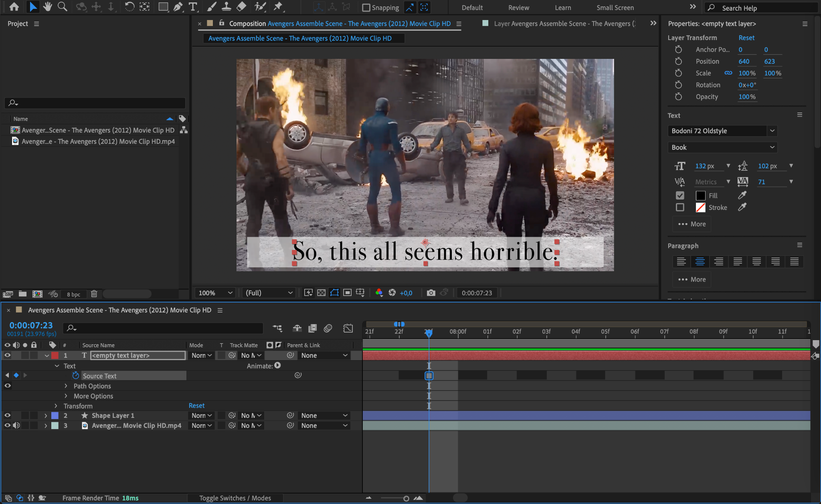Select the Pen tool
Viewport: 821px width, 504px height.
pos(178,7)
